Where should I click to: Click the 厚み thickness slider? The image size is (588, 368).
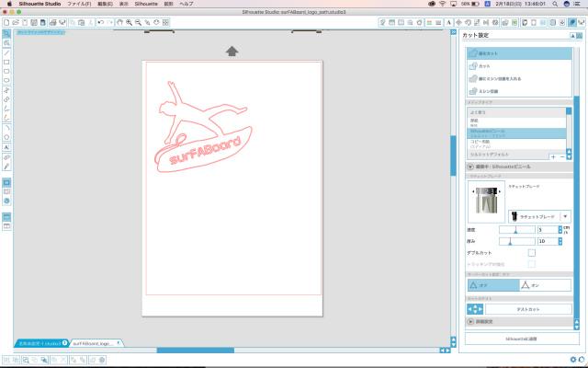[x=516, y=241]
